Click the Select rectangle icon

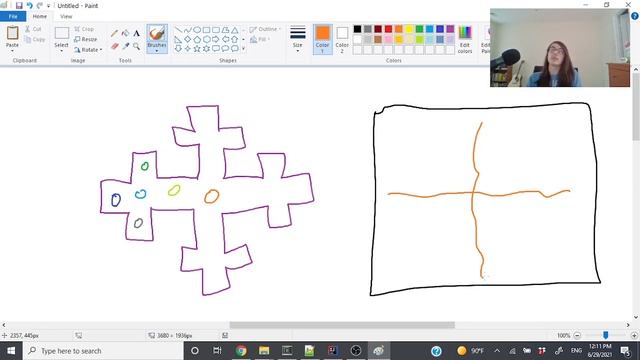(x=62, y=33)
